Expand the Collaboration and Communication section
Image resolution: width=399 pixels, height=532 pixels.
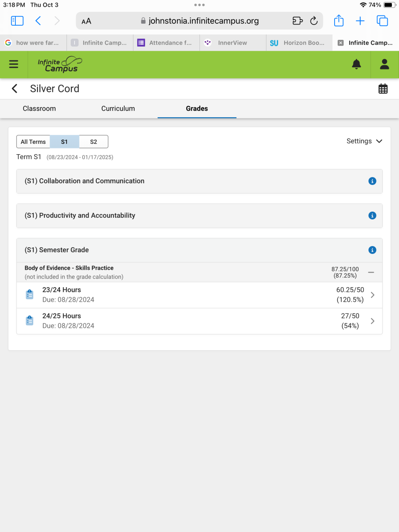tap(199, 181)
